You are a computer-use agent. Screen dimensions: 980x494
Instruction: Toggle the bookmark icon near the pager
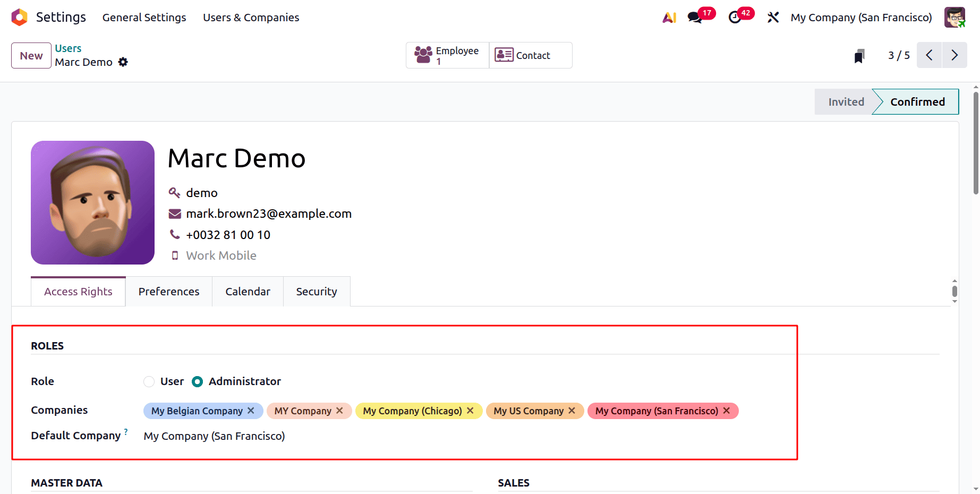click(x=859, y=55)
